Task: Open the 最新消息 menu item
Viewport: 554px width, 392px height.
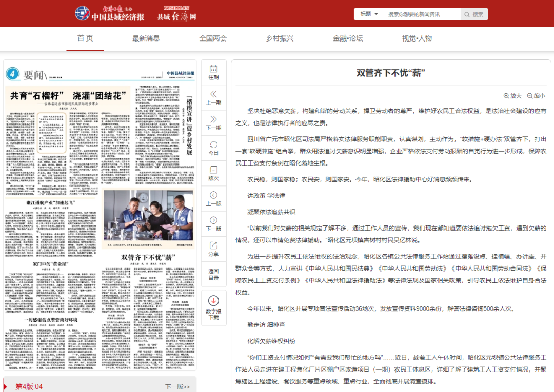Action: (146, 38)
